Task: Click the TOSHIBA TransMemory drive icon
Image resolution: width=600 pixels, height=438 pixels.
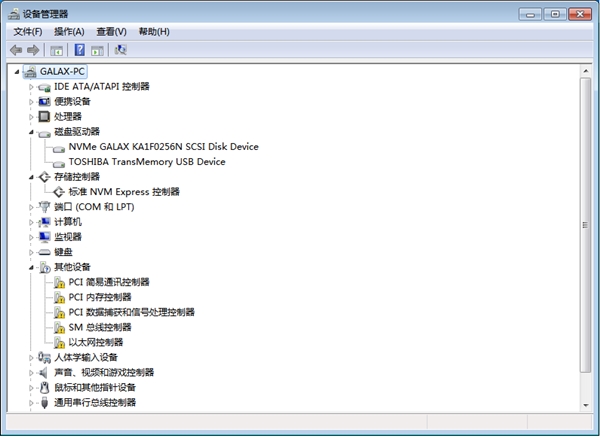Action: [59, 163]
